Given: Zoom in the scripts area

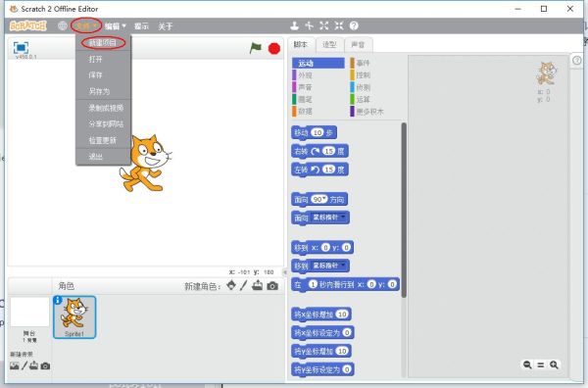Looking at the screenshot, I should [554, 364].
